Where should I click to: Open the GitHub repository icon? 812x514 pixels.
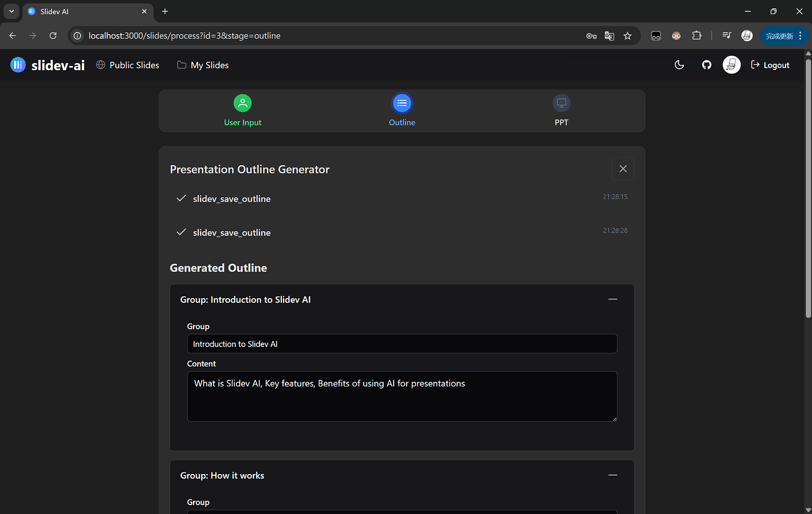pyautogui.click(x=707, y=65)
